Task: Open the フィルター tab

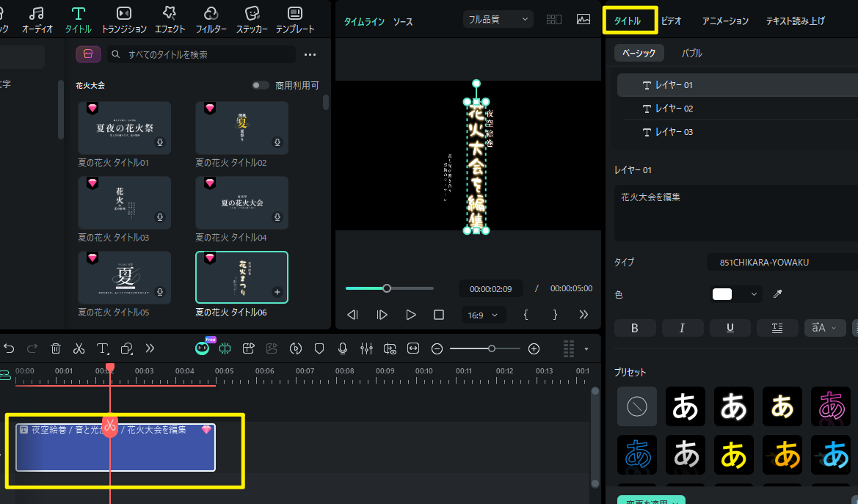Action: pyautogui.click(x=211, y=20)
